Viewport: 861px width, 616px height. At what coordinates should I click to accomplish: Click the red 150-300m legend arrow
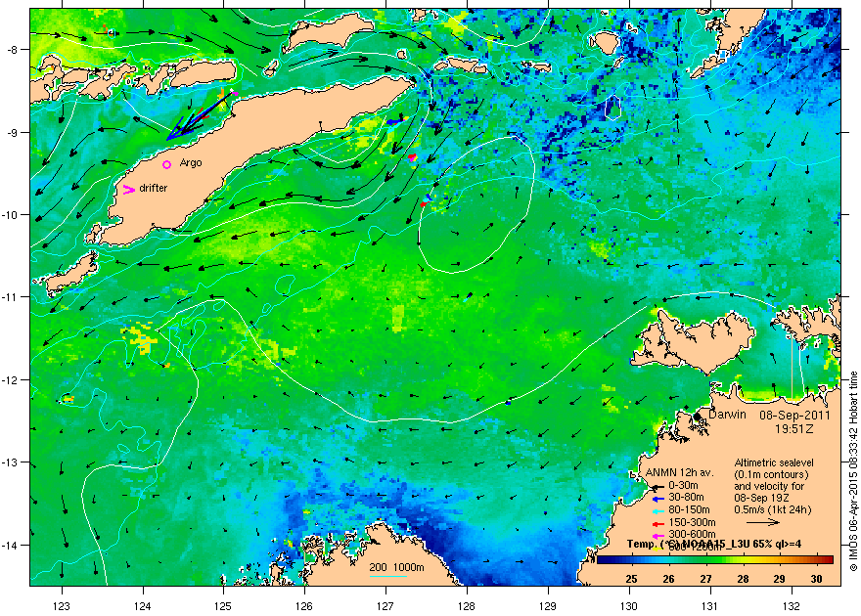point(658,523)
